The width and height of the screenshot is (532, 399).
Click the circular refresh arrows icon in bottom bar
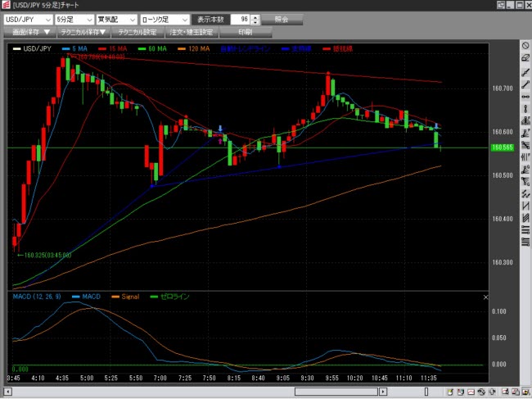pyautogui.click(x=481, y=392)
